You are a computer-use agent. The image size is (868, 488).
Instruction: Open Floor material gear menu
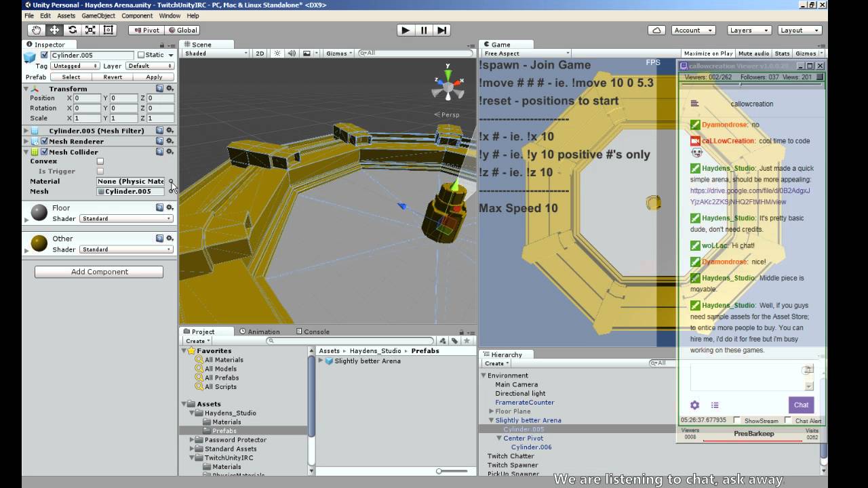coord(170,208)
